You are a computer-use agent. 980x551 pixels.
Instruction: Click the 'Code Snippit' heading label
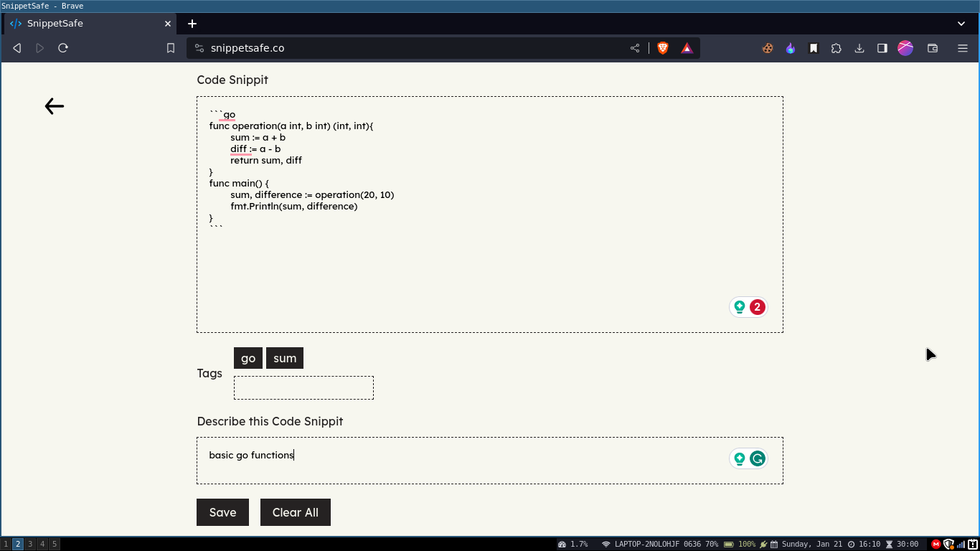click(x=232, y=80)
